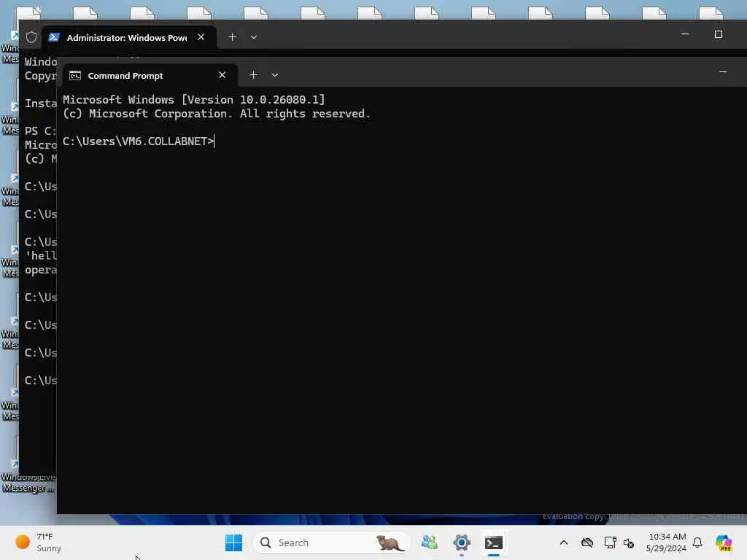This screenshot has height=560, width=747.
Task: Minimize the PowerShell terminal window
Action: point(685,34)
